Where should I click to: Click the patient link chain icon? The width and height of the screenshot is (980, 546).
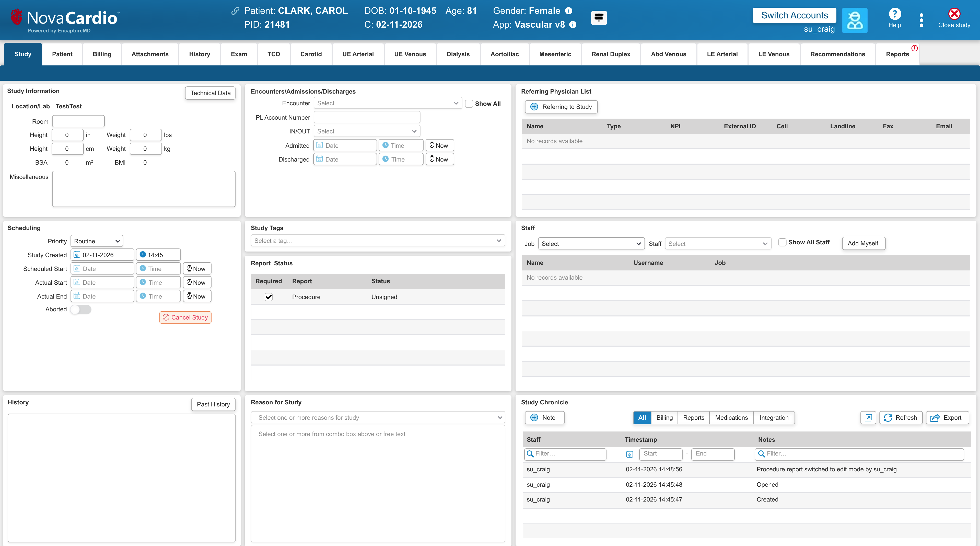click(235, 11)
